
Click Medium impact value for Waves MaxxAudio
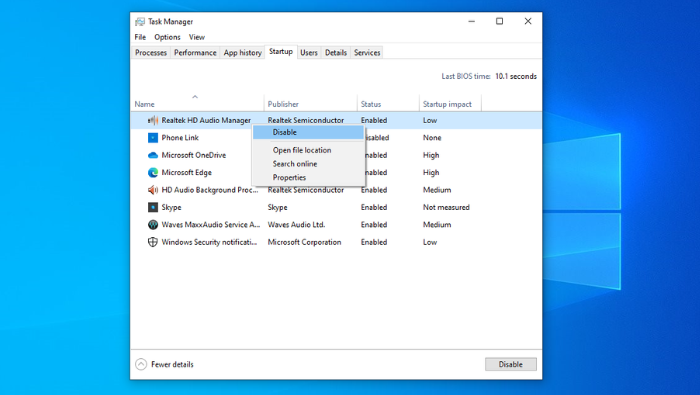[x=437, y=225]
